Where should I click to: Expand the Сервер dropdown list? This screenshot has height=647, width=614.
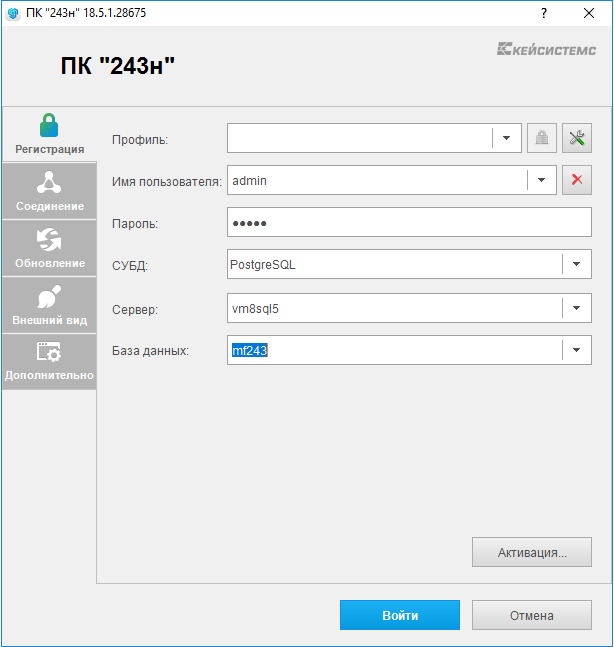pyautogui.click(x=576, y=308)
